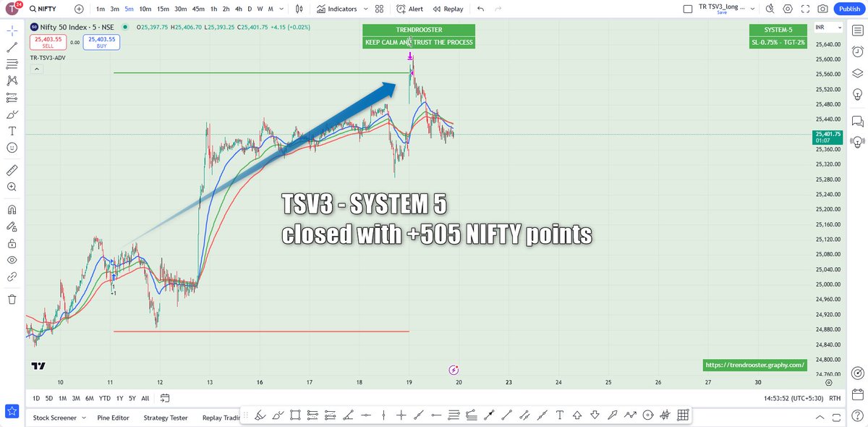
Task: Select the text annotation tool
Action: 12,131
